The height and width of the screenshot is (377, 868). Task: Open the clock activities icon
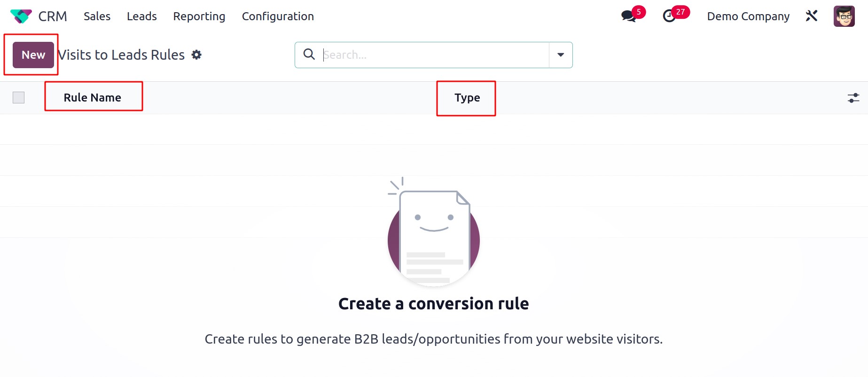(x=669, y=16)
